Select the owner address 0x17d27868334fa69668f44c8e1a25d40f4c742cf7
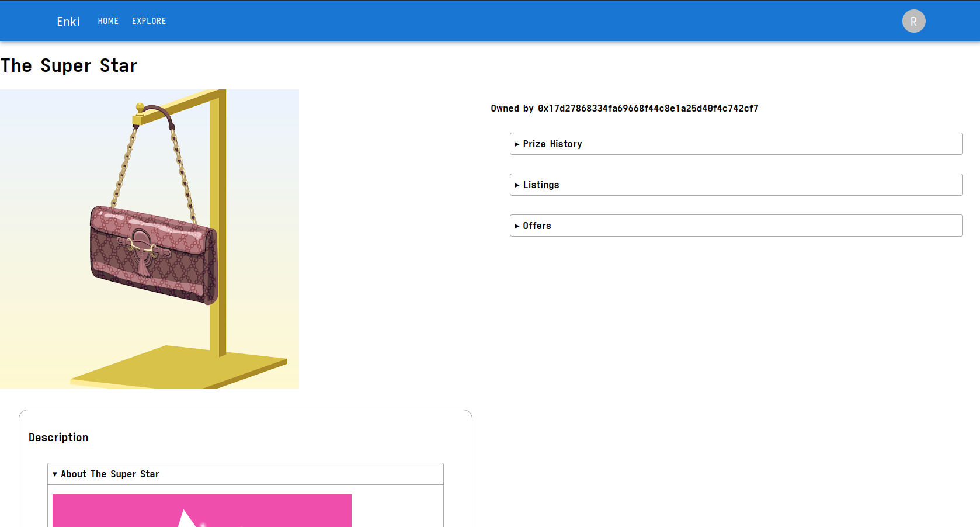Screen dimensions: 980x527 648,108
